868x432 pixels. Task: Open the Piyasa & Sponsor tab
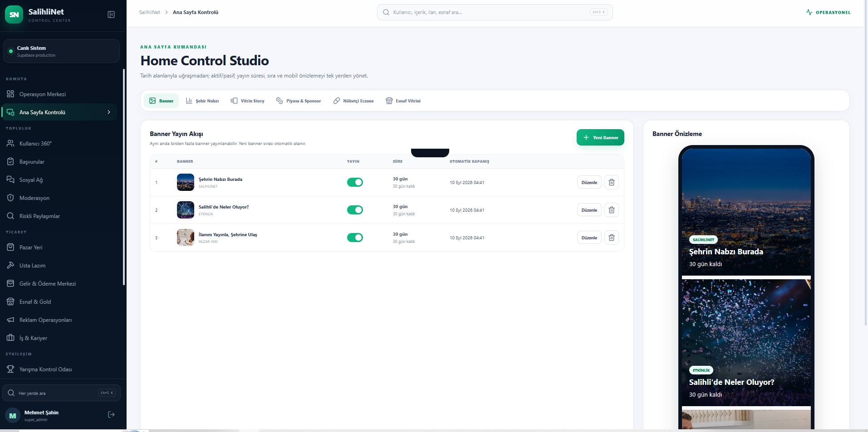coord(299,101)
